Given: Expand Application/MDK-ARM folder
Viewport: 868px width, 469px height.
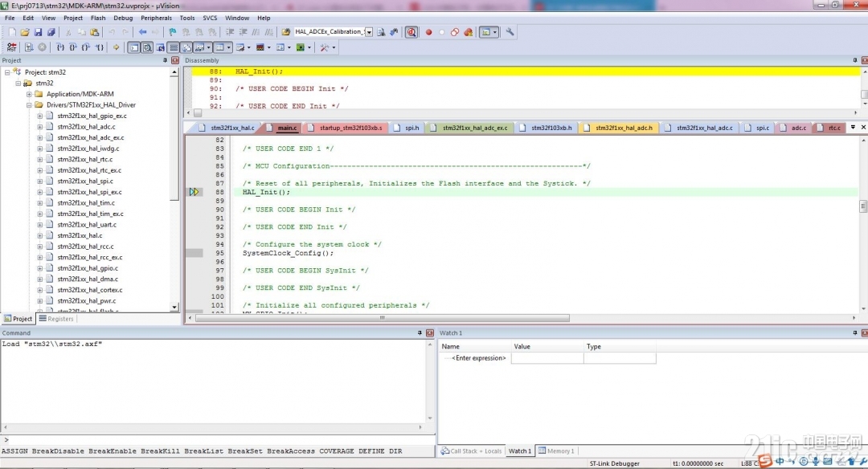Looking at the screenshot, I should (x=29, y=94).
